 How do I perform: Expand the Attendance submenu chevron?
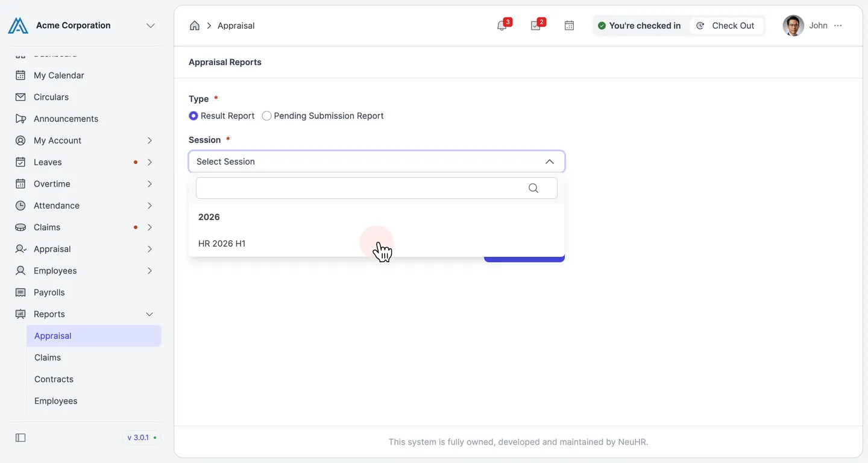tap(149, 206)
